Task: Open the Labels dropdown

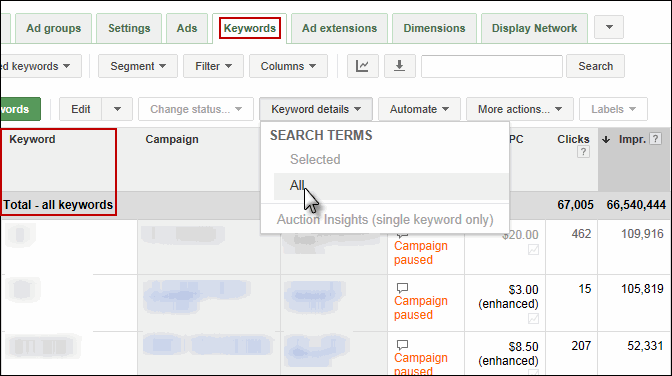Action: point(613,109)
